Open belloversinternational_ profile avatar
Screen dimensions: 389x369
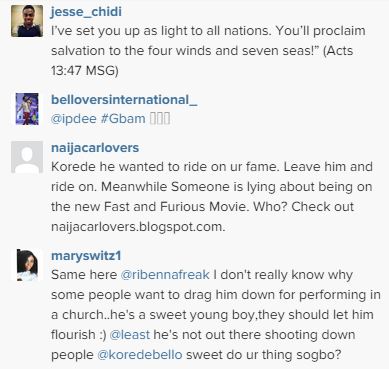tap(27, 109)
